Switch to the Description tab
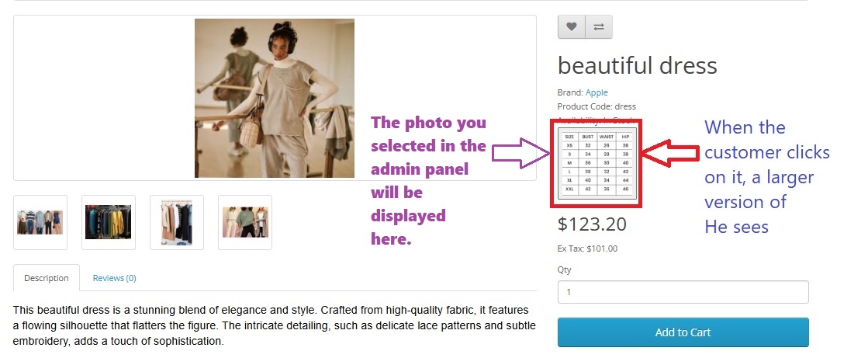Image resolution: width=868 pixels, height=358 pixels. tap(46, 278)
